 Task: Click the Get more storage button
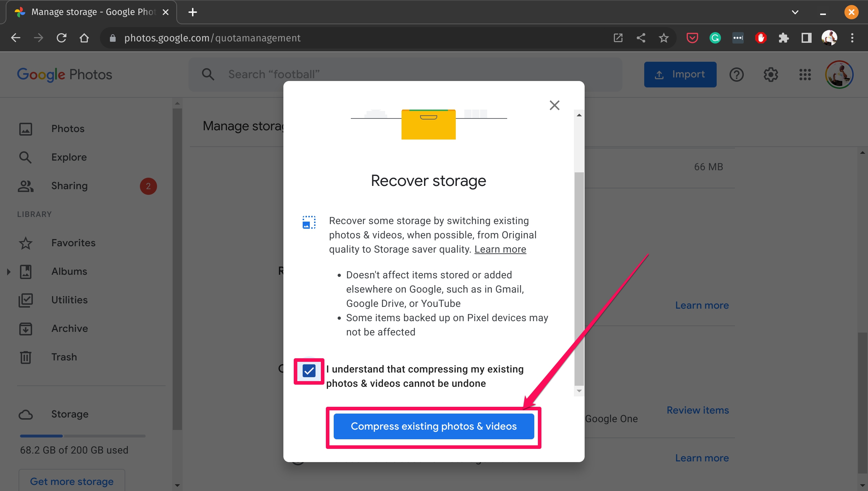[72, 481]
